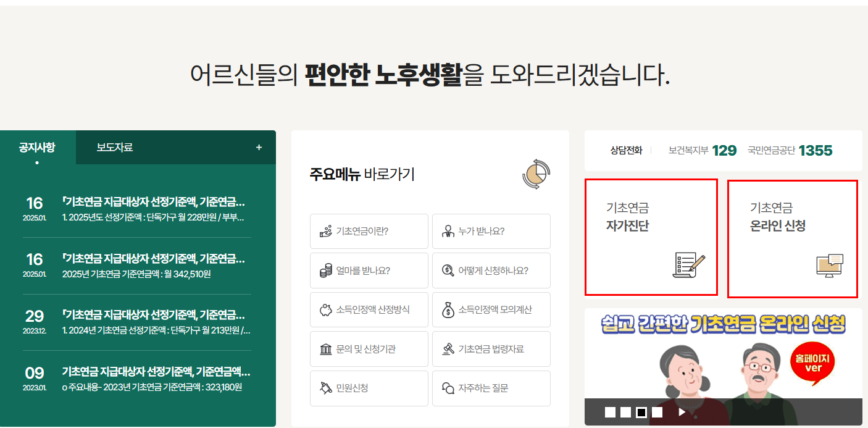Select the coin-stack icon for 얼마를 받나요?
Image resolution: width=868 pixels, height=428 pixels.
pyautogui.click(x=325, y=270)
